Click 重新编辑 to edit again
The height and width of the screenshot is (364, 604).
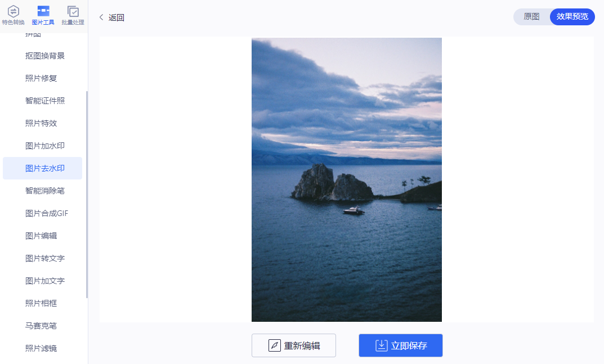[293, 345]
